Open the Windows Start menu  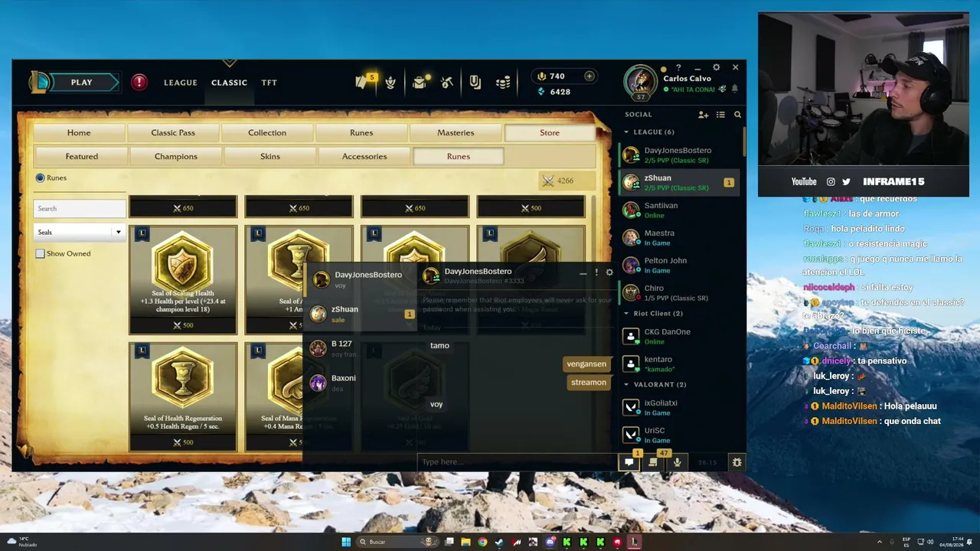(x=346, y=542)
